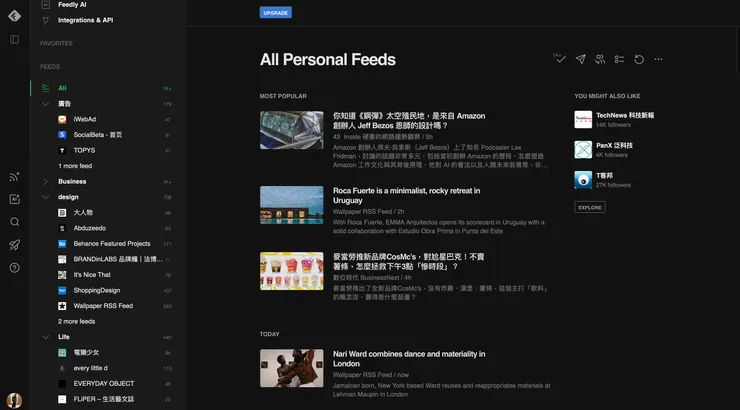Open the team sharing people icon
Image resolution: width=740 pixels, height=410 pixels.
(x=600, y=59)
